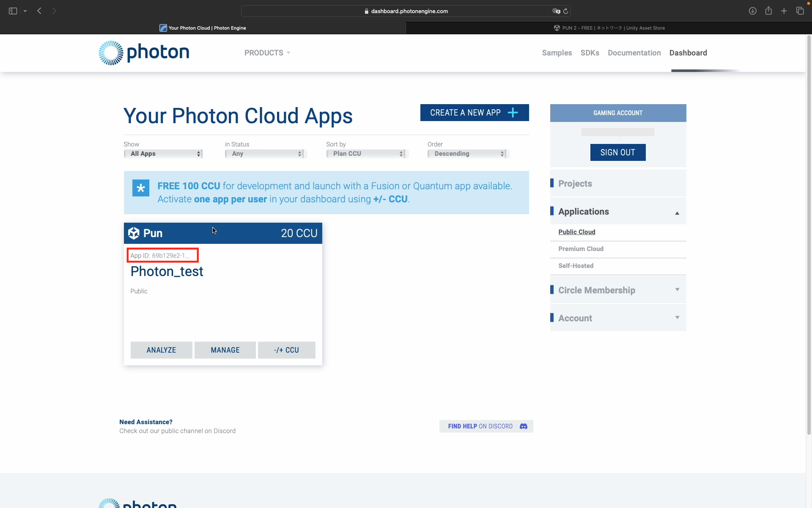Open Dashboard in top navigation
This screenshot has height=508, width=812.
pos(688,53)
